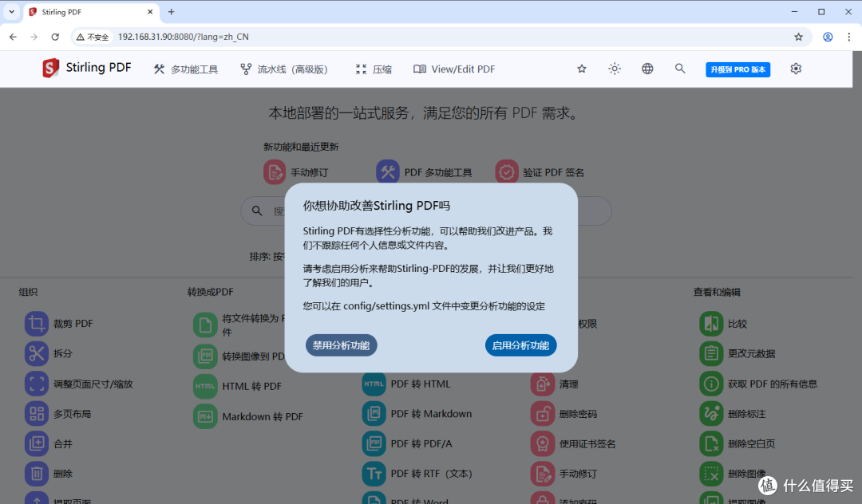Click the favorites star icon in navbar
Image resolution: width=862 pixels, height=504 pixels.
point(582,69)
